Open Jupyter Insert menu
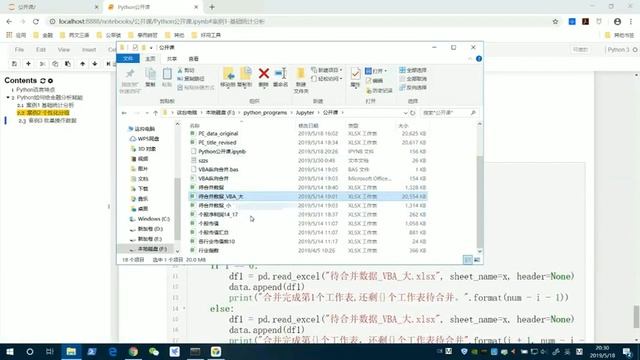Screen dimensions: 640x360 89,50
